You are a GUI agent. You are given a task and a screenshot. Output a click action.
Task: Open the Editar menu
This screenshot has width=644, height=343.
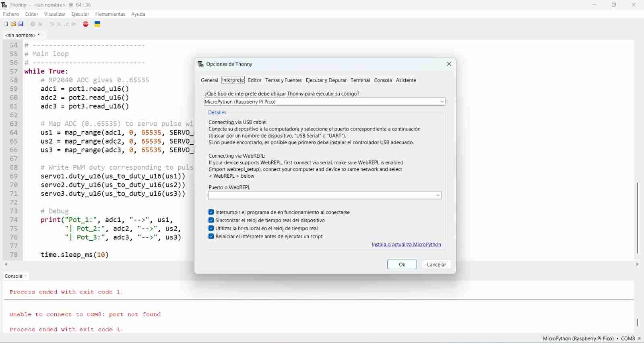(32, 14)
